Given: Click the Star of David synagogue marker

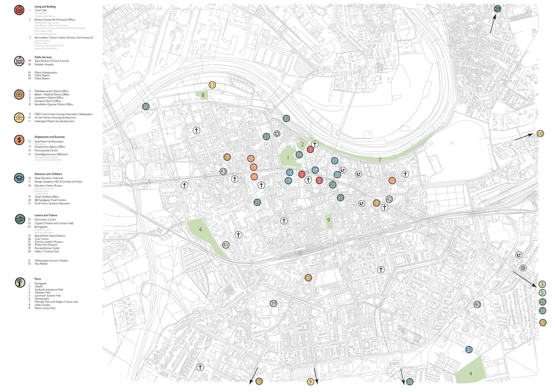Looking at the screenshot, I should pos(277,134).
